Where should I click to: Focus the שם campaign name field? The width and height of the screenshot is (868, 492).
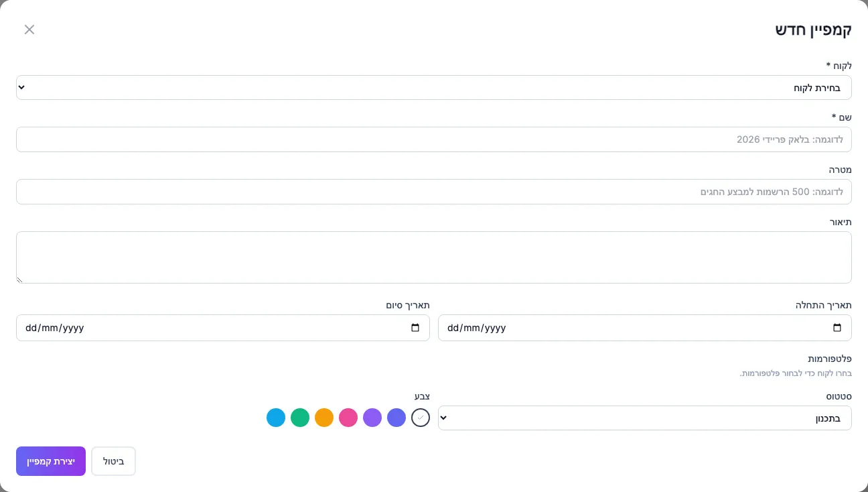click(x=434, y=139)
